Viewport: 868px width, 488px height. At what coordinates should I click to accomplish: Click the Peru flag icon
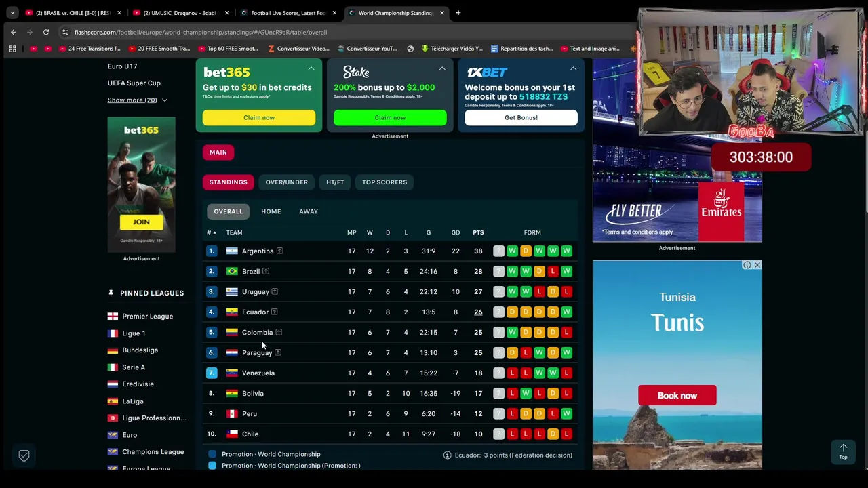coord(232,414)
